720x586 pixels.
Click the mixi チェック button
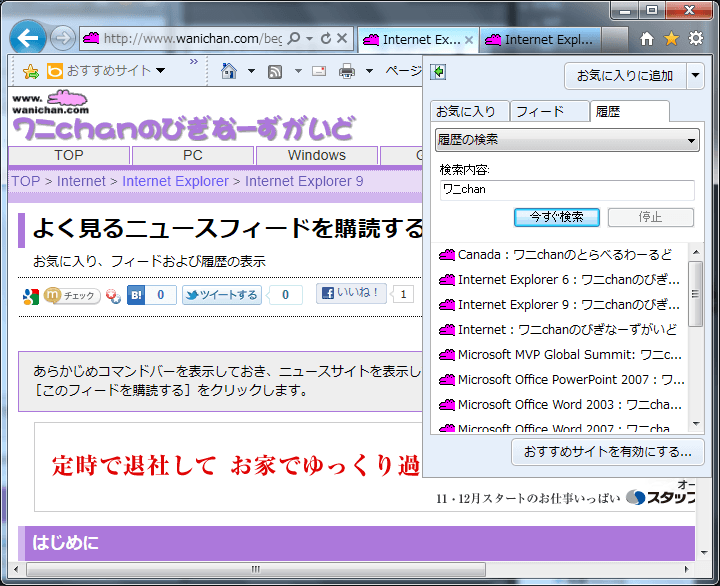tap(72, 295)
